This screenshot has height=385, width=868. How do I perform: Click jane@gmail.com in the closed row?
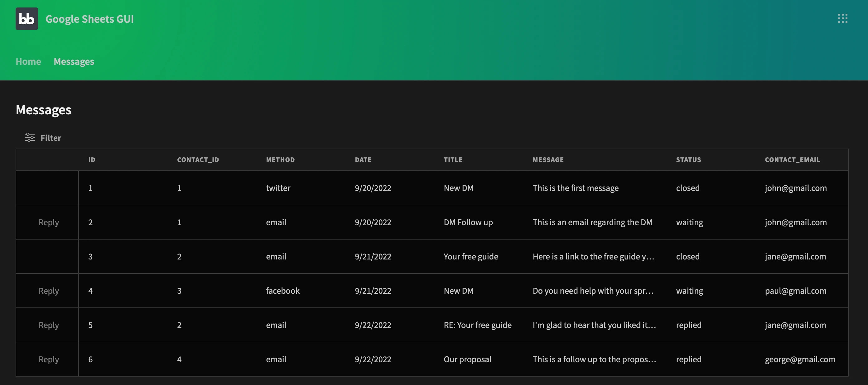(795, 256)
